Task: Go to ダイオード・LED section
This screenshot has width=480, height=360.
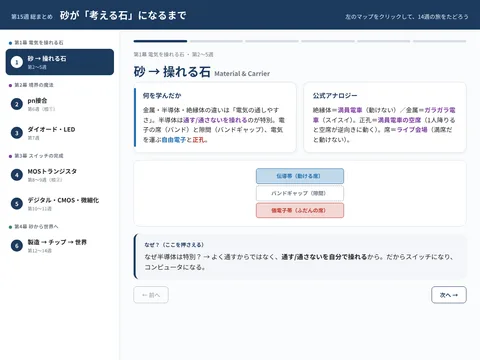Action: click(x=60, y=133)
